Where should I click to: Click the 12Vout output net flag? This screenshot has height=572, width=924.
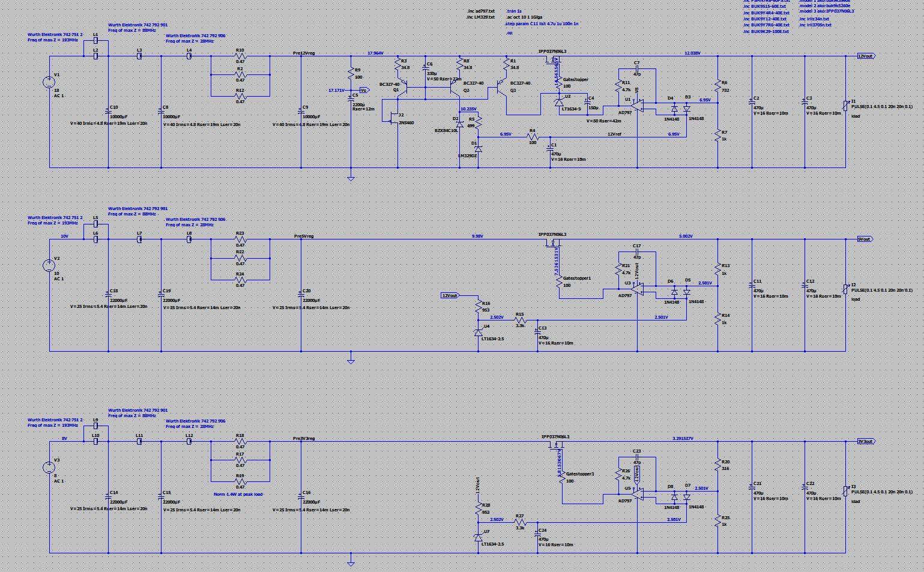point(866,56)
